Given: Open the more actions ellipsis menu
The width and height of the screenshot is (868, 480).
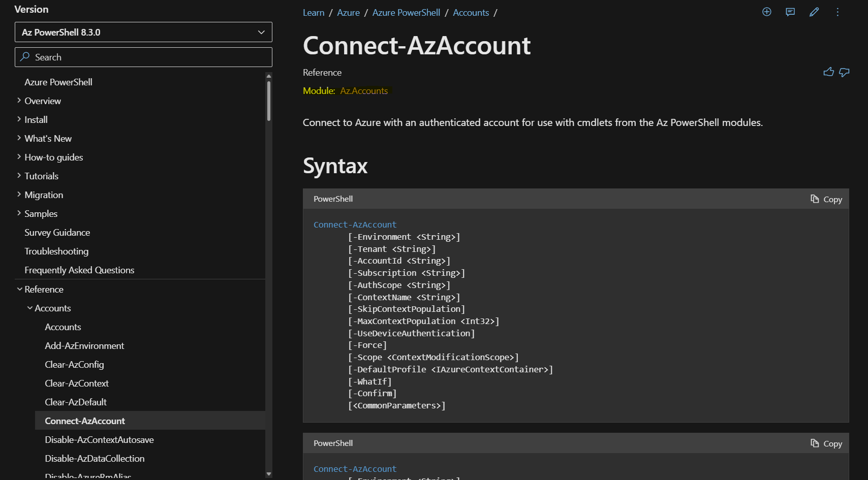Looking at the screenshot, I should click(x=837, y=12).
